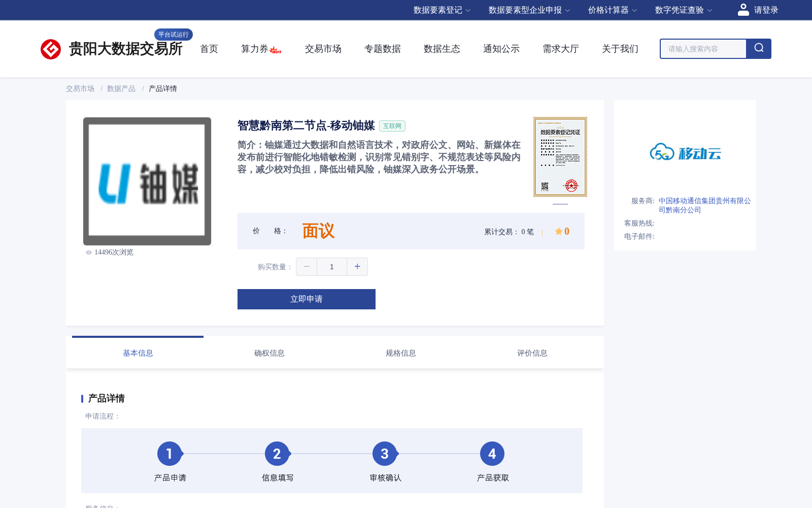Click the 平台试运行 badge

pyautogui.click(x=174, y=35)
